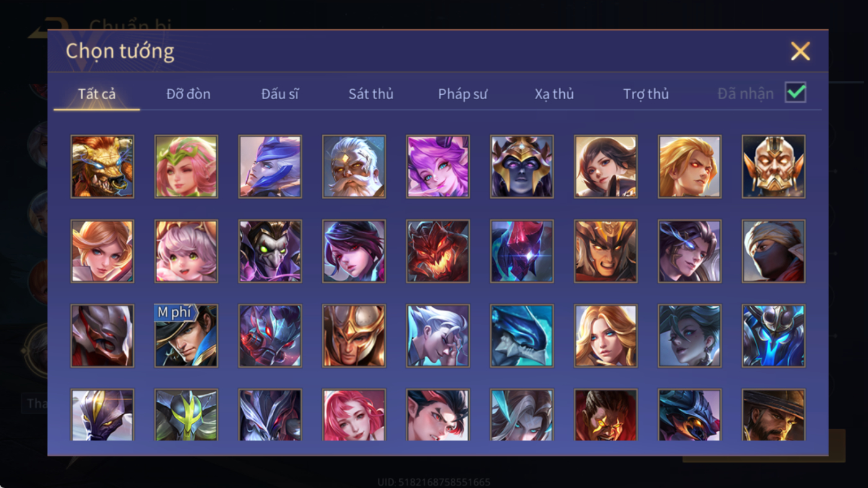Select the orange lion beast hero portrait
The width and height of the screenshot is (868, 488).
pos(102,167)
